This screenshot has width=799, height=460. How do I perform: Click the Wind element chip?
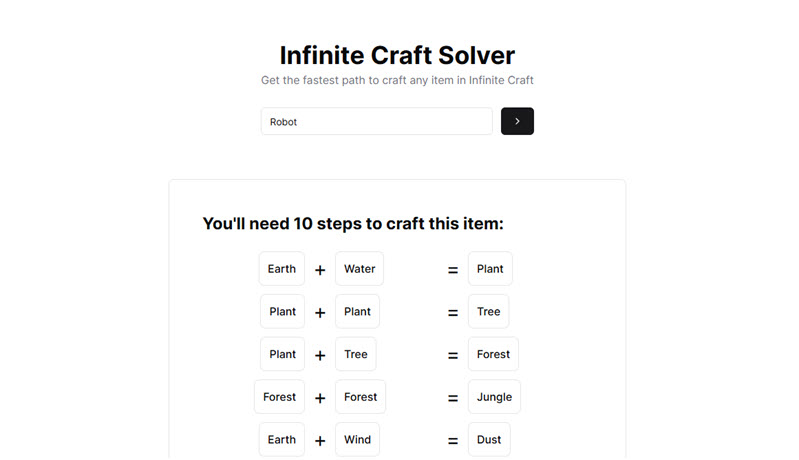(357, 439)
